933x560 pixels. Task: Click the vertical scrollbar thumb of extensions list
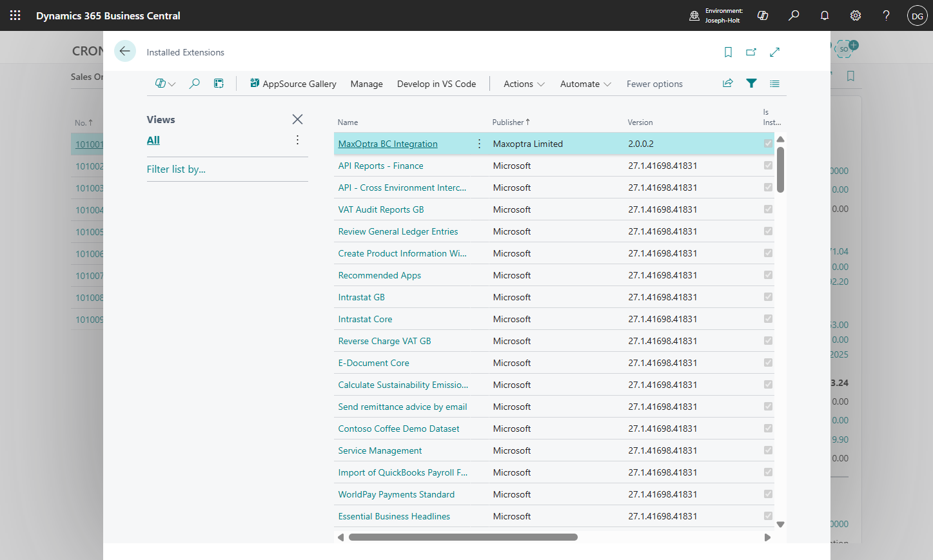780,169
